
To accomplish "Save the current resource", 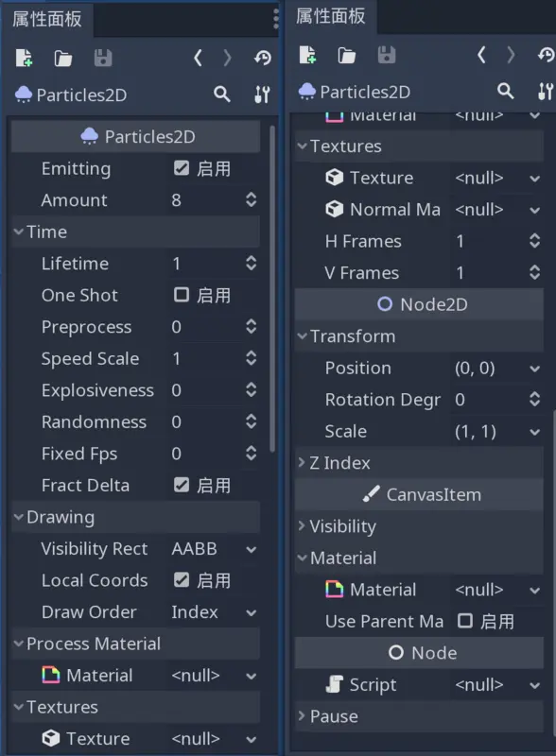I will click(104, 57).
